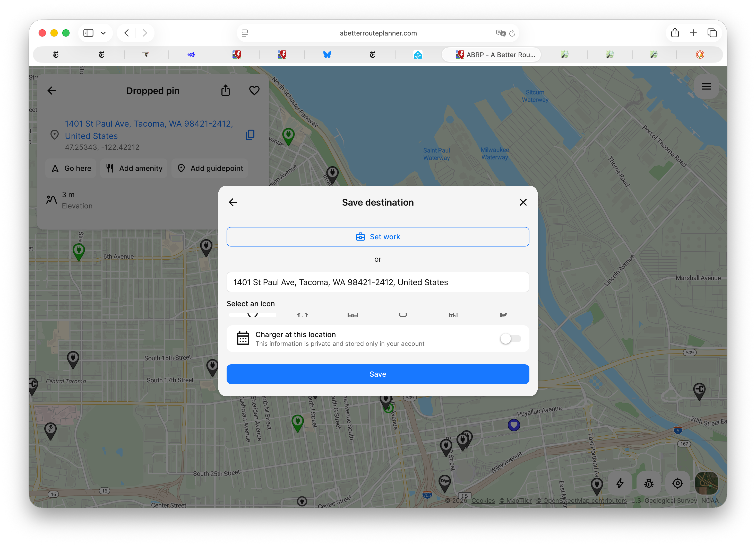Toggle the Safari sidebar
This screenshot has width=756, height=546.
(88, 33)
